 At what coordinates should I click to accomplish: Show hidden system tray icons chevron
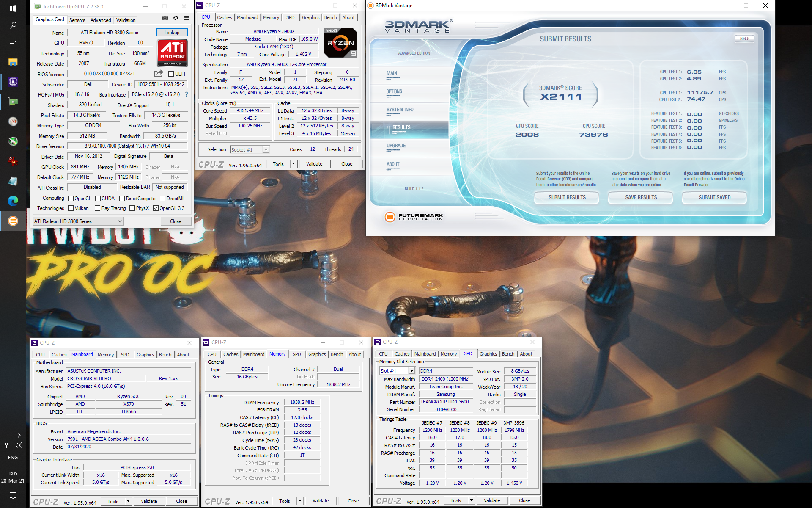tap(19, 435)
